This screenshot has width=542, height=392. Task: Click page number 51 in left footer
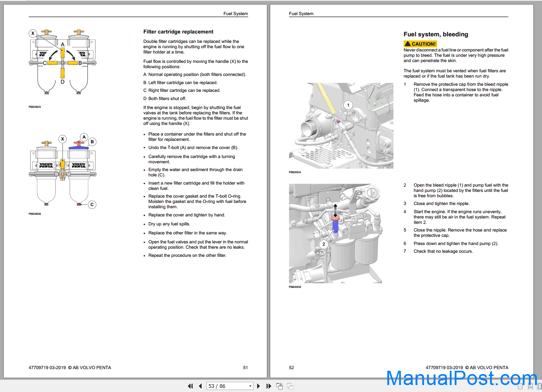pos(245,367)
